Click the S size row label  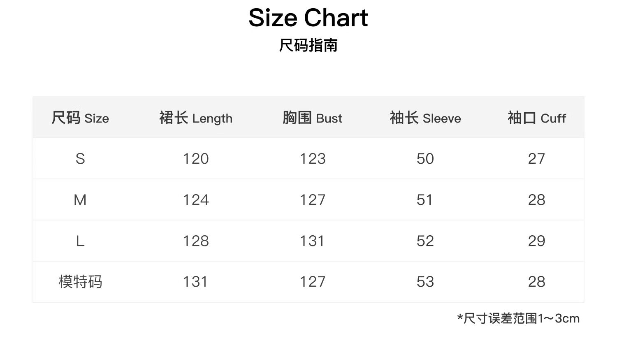click(x=80, y=159)
